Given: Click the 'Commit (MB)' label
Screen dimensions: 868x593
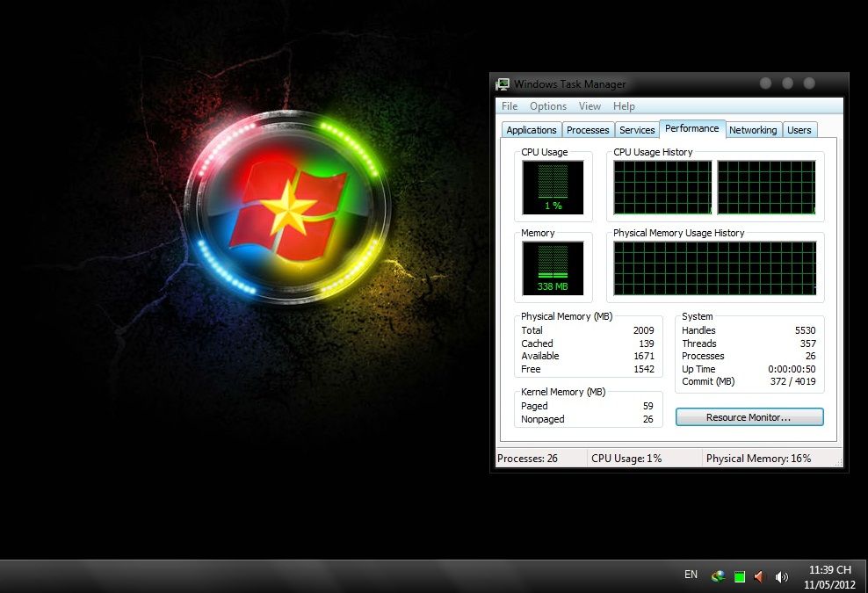Looking at the screenshot, I should pos(708,381).
